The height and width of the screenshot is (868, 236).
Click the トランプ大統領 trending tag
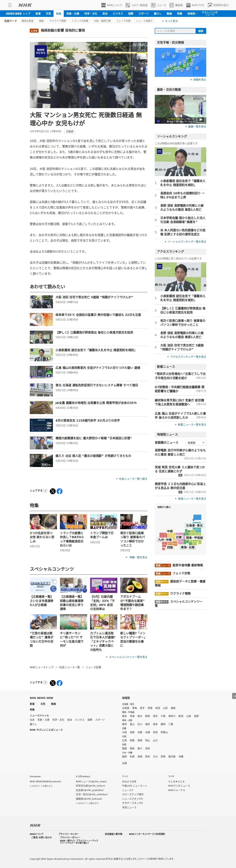point(80,21)
